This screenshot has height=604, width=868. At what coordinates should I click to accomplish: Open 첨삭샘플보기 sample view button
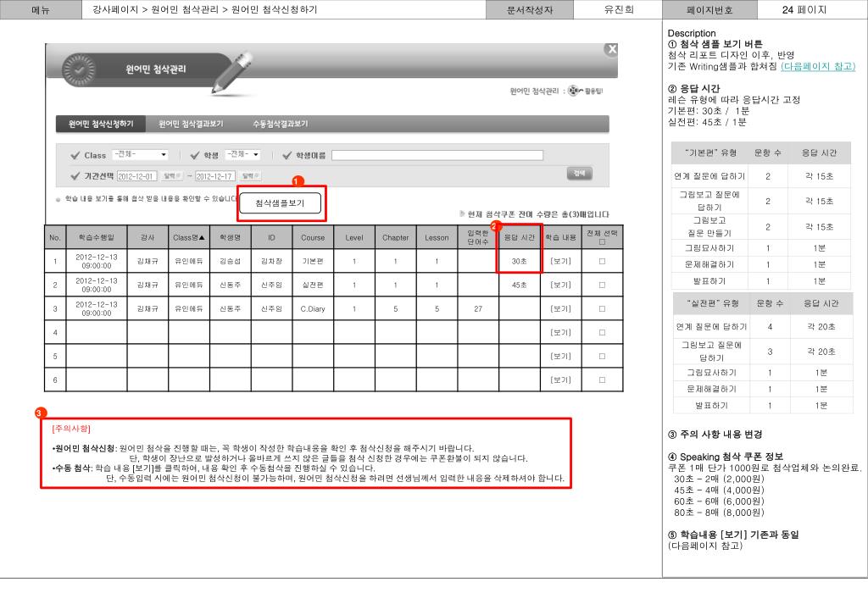pyautogui.click(x=280, y=203)
